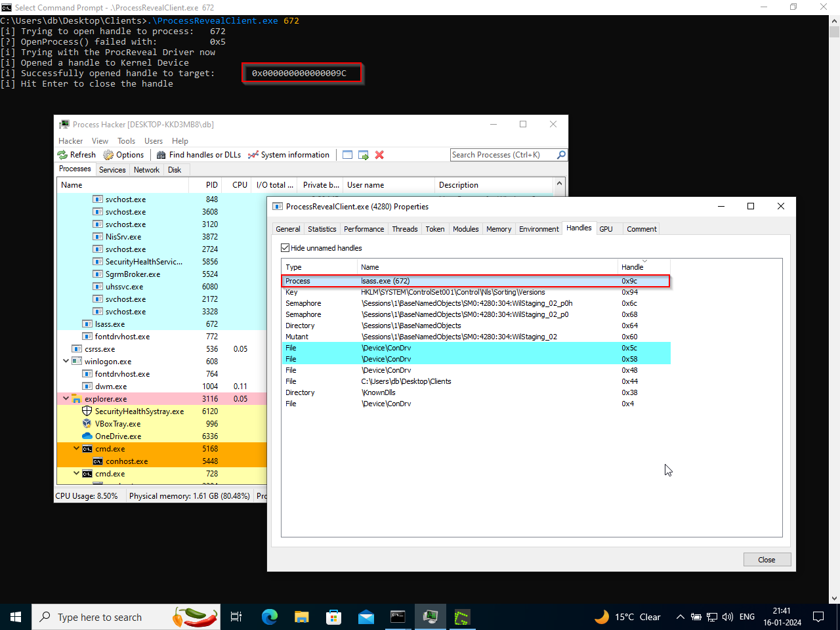Click Find handles or DLLs button
This screenshot has height=630, width=840.
coord(199,155)
